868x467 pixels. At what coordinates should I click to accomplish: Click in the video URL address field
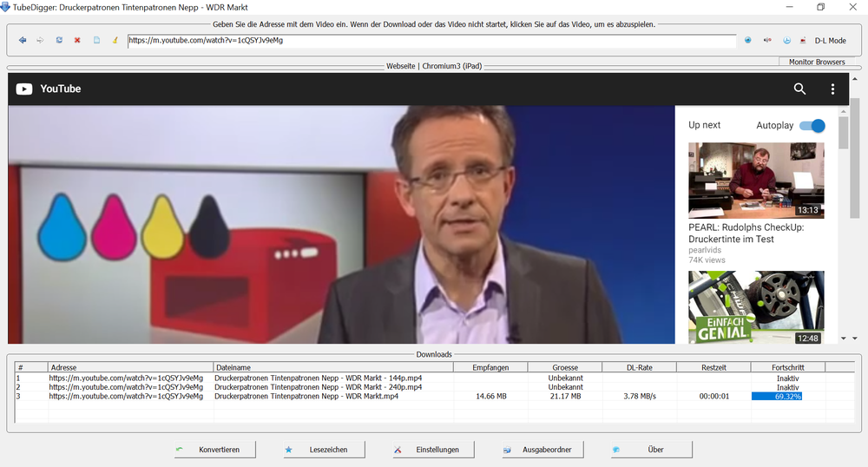[431, 41]
